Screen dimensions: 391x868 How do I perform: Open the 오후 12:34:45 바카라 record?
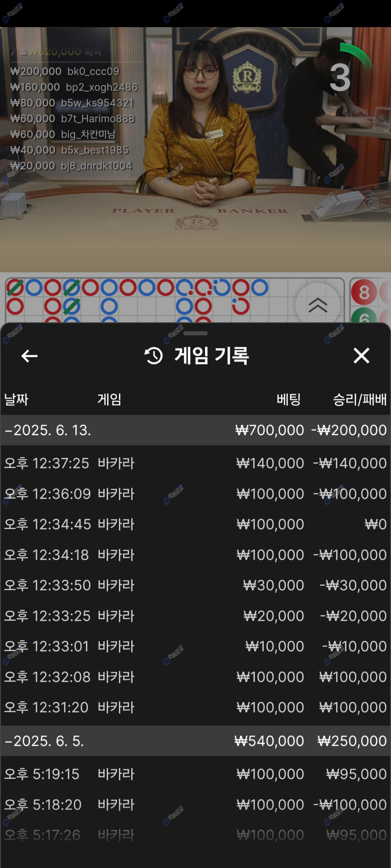pos(196,524)
